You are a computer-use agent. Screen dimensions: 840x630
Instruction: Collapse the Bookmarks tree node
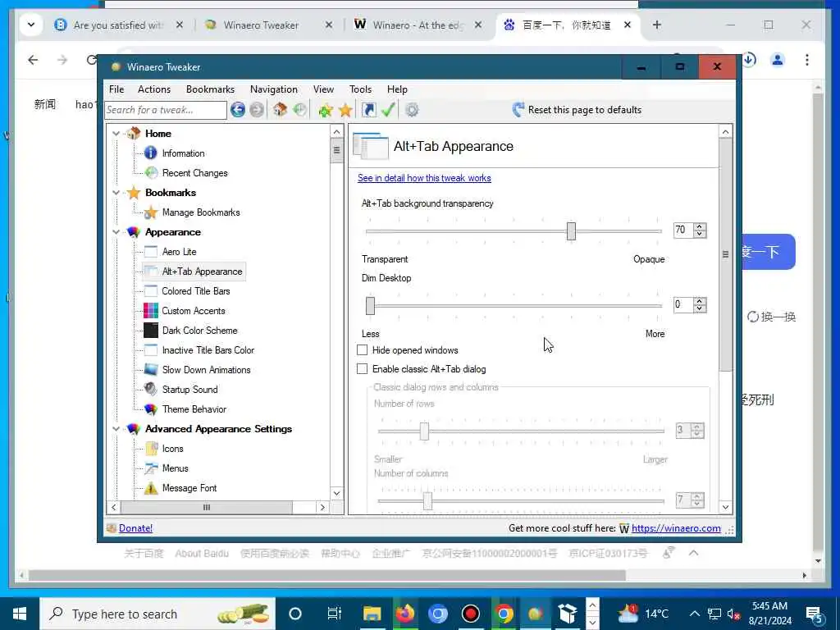click(116, 192)
